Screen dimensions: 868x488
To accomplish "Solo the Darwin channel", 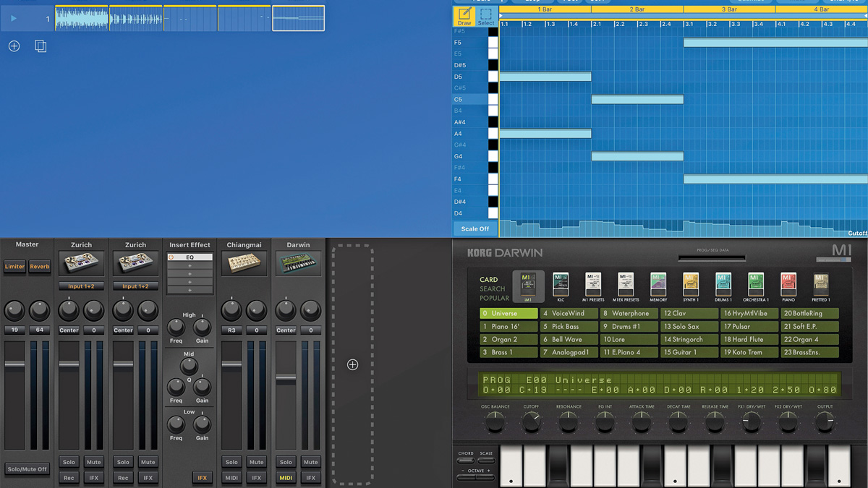I will [286, 462].
